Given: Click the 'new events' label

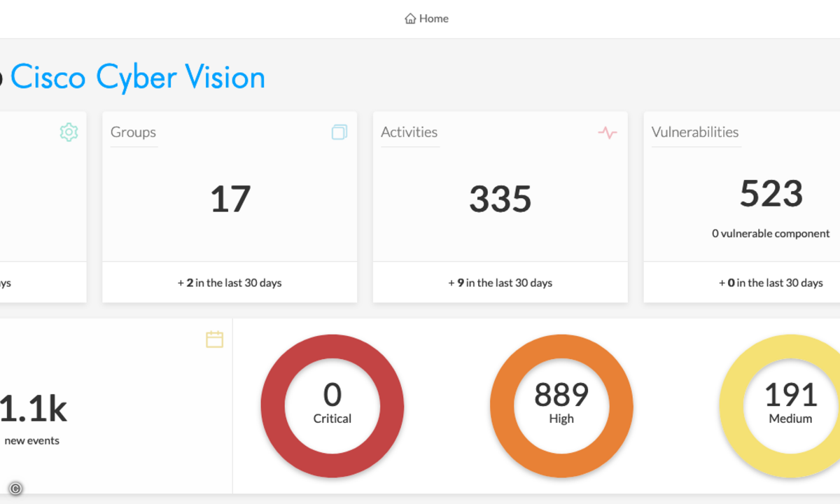Looking at the screenshot, I should point(31,441).
